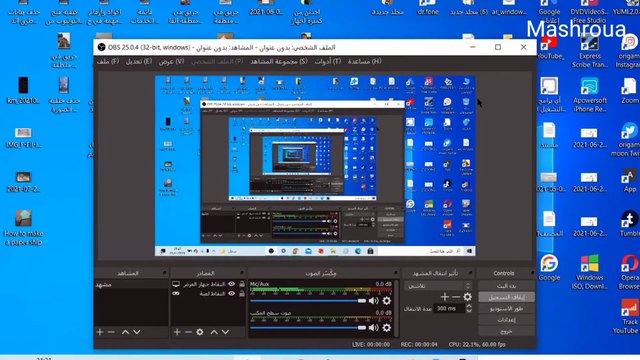Adjust the desktop audio volume slider

[x=308, y=327]
